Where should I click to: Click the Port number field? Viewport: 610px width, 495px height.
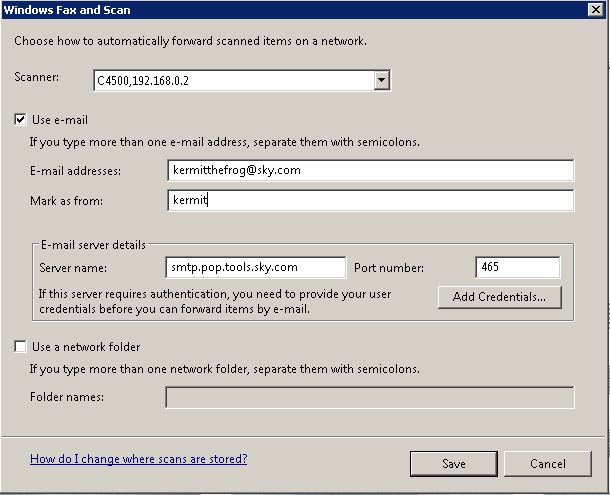point(517,267)
